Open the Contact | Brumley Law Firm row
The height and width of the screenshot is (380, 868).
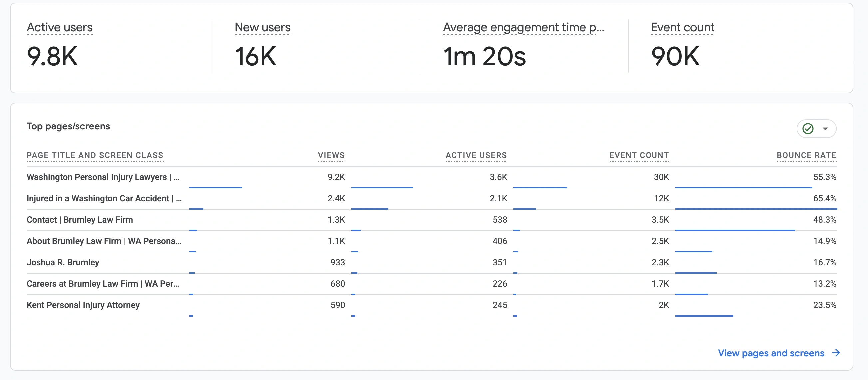431,220
